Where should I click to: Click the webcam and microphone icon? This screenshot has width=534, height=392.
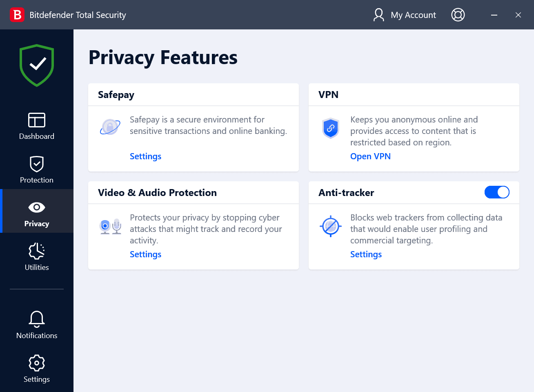pos(110,226)
